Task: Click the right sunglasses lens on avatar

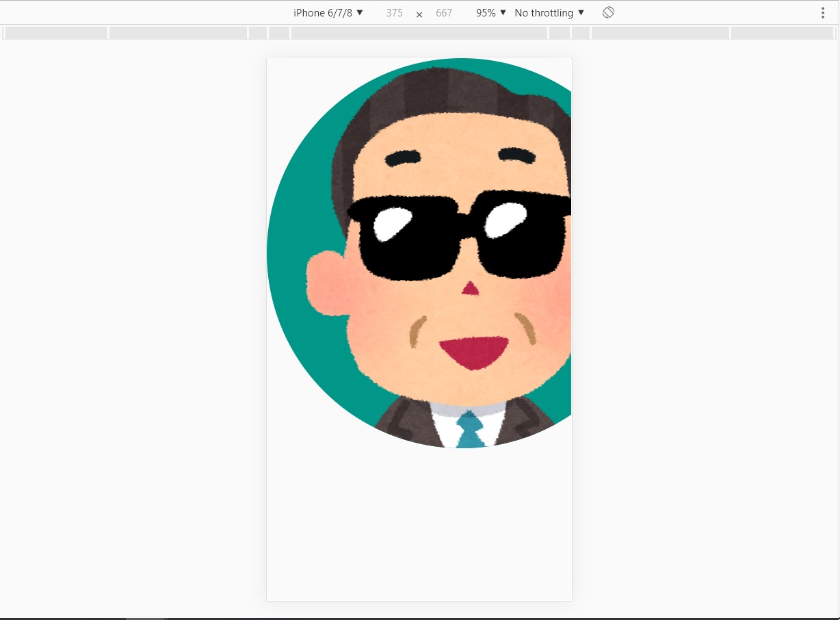Action: pos(521,236)
